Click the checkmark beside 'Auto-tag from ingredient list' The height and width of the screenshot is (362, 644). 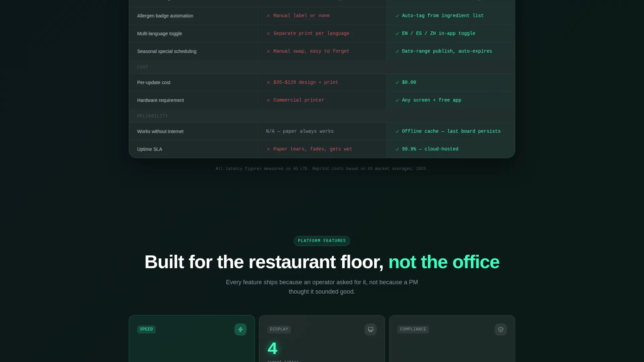397,16
